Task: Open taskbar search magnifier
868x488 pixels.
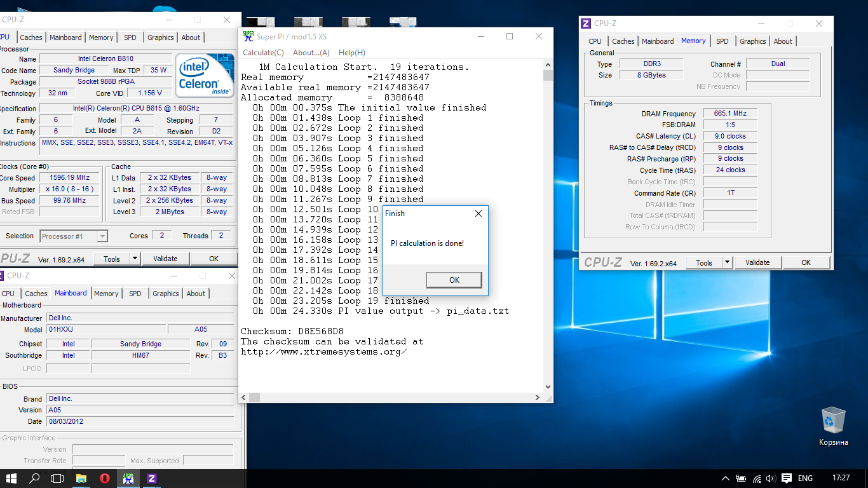Action: tap(34, 478)
